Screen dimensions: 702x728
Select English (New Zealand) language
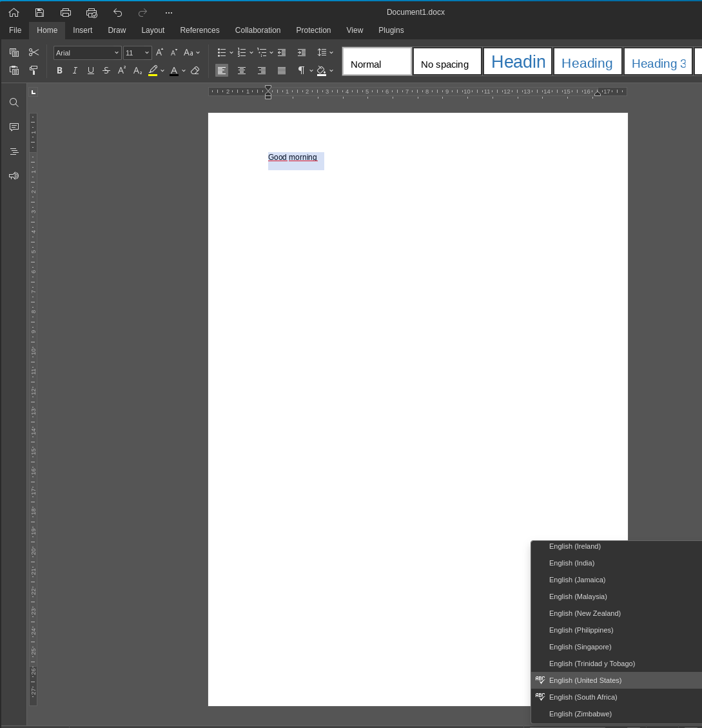coord(616,613)
